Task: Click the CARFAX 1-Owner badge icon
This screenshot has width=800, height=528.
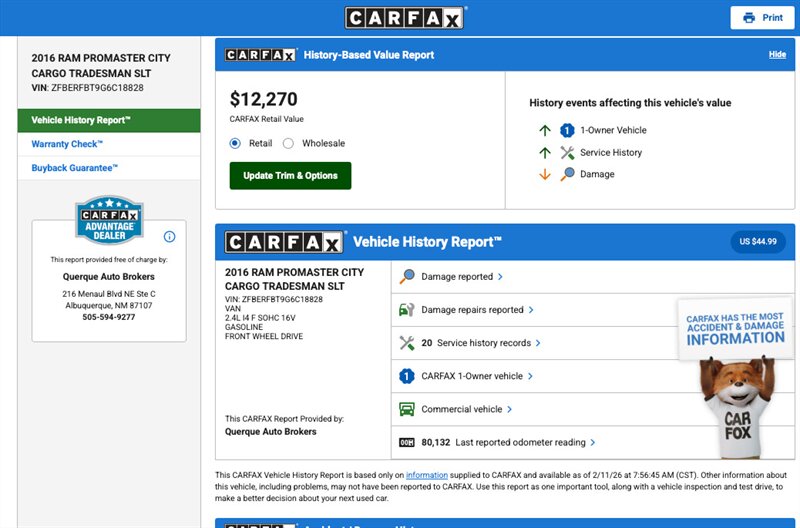Action: (x=407, y=376)
